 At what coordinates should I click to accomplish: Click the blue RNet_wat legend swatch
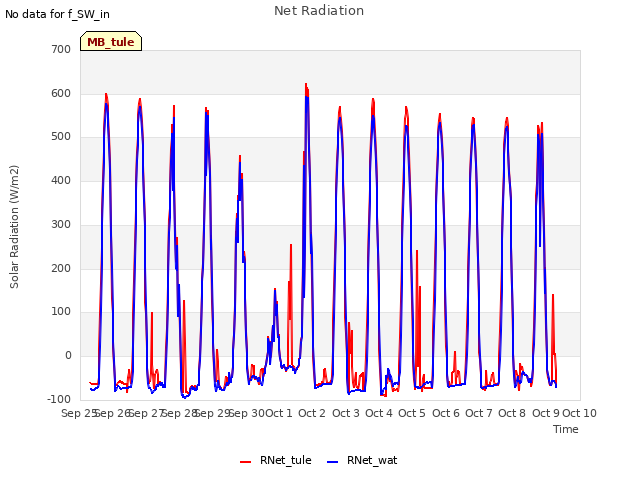tap(333, 461)
